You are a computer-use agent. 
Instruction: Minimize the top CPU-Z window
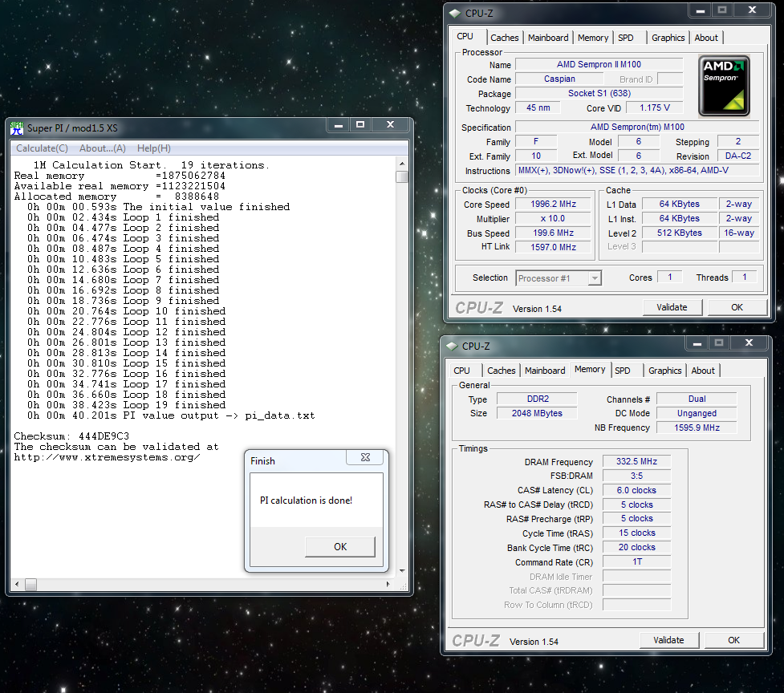click(700, 10)
